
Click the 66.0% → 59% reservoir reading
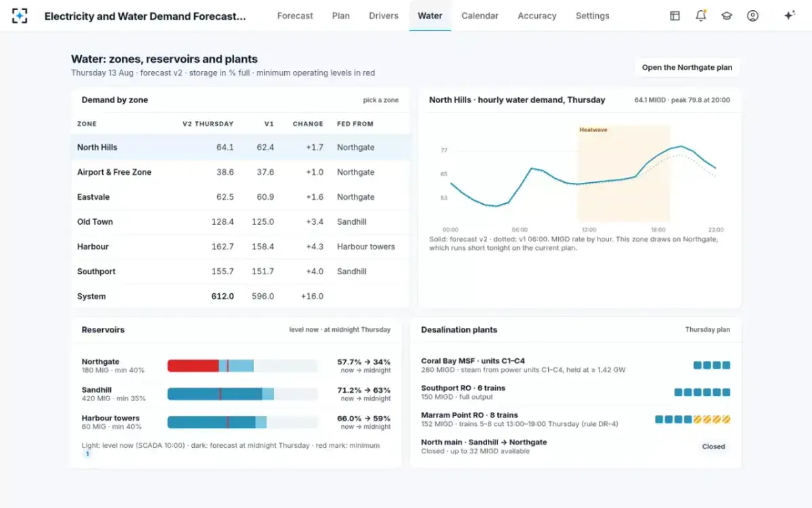(364, 418)
